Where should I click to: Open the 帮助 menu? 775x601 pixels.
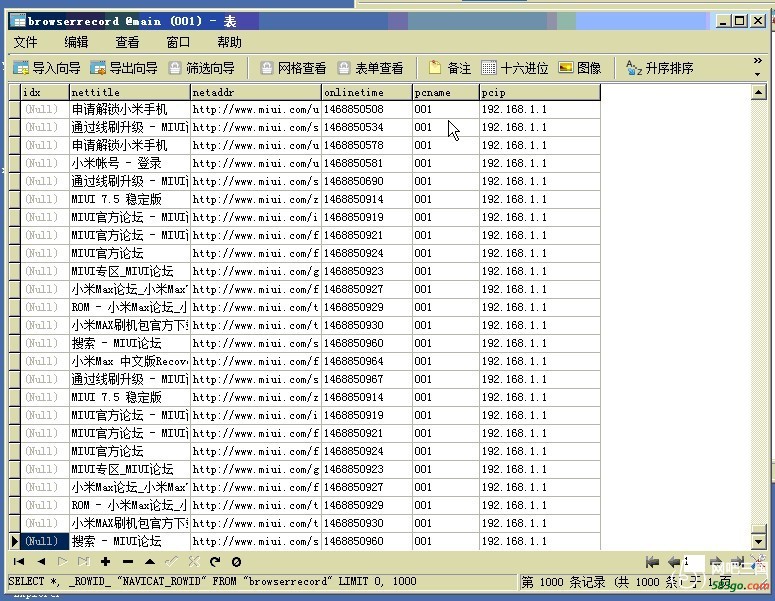point(229,42)
